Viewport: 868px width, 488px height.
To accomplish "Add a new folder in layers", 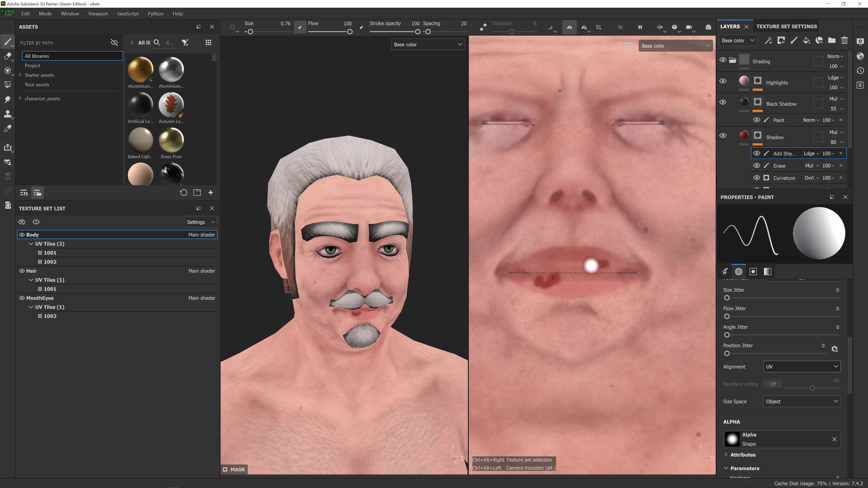I will point(832,41).
